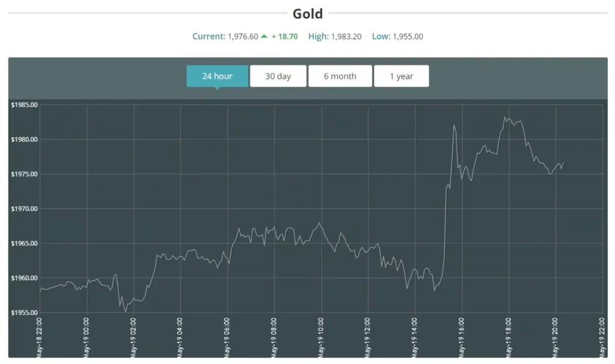Click the $1970.00 y-axis label
Image resolution: width=615 pixels, height=364 pixels.
click(x=24, y=209)
